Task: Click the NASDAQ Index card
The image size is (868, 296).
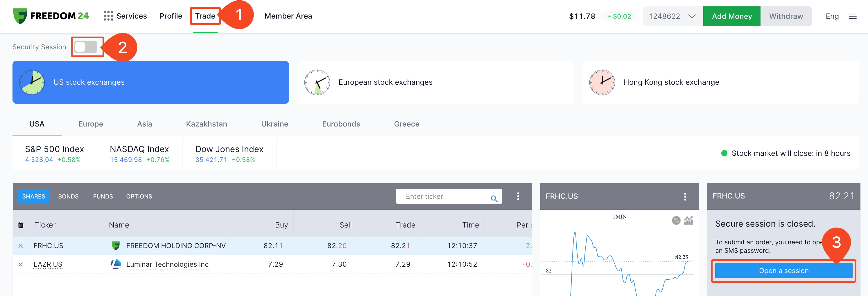Action: click(139, 154)
